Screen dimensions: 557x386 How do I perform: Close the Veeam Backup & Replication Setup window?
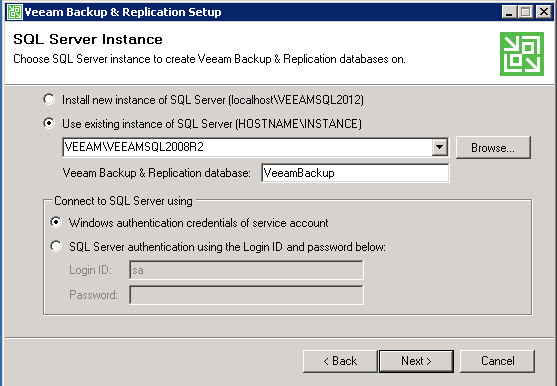[x=544, y=12]
